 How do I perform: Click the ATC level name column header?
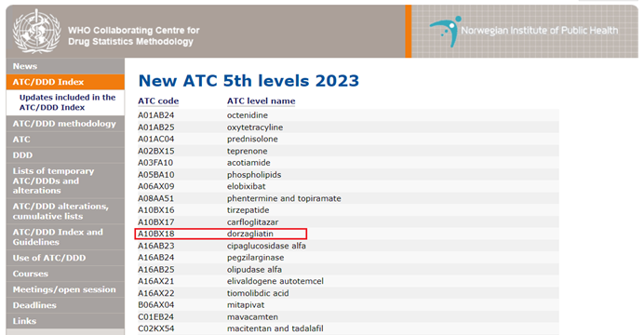point(261,101)
